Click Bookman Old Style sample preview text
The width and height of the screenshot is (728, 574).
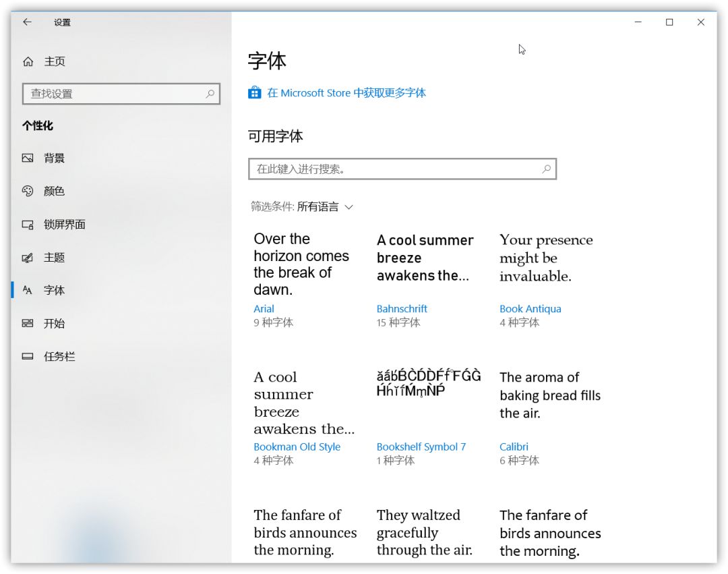(x=304, y=403)
